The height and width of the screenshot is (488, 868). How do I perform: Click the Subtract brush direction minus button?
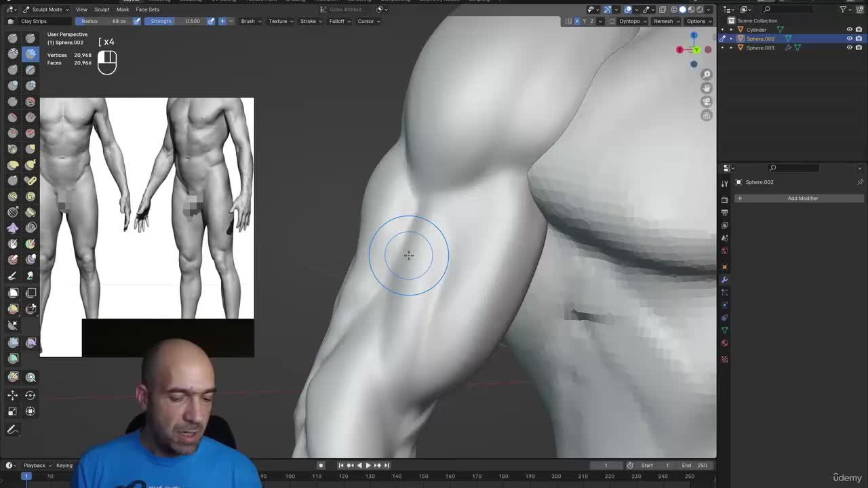pyautogui.click(x=231, y=21)
